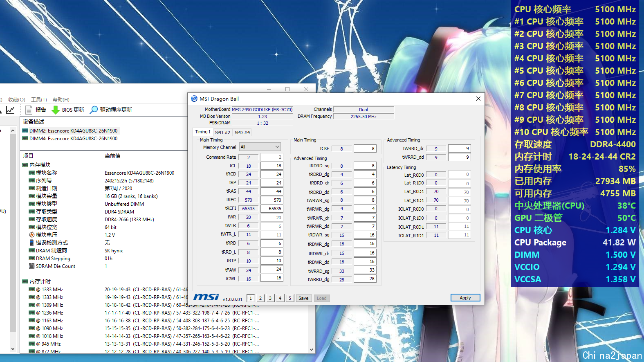Click the tWRRD_dg editable value field
The height and width of the screenshot is (362, 644).
[365, 279]
